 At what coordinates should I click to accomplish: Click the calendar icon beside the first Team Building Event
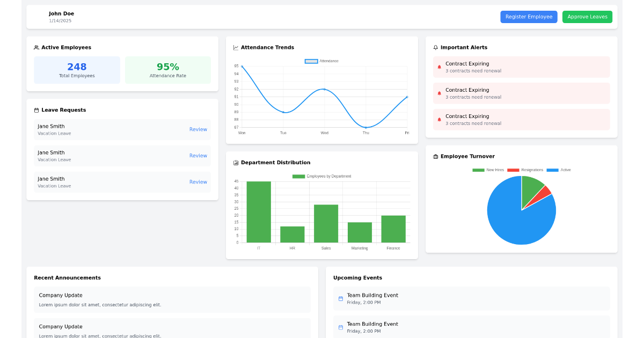pyautogui.click(x=340, y=298)
